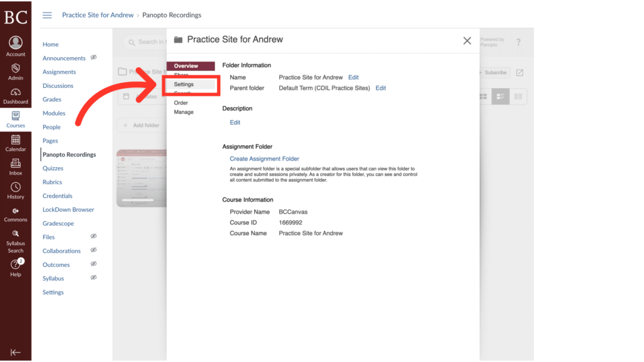This screenshot has width=644, height=362.
Task: Switch to list view icon
Action: (x=518, y=96)
